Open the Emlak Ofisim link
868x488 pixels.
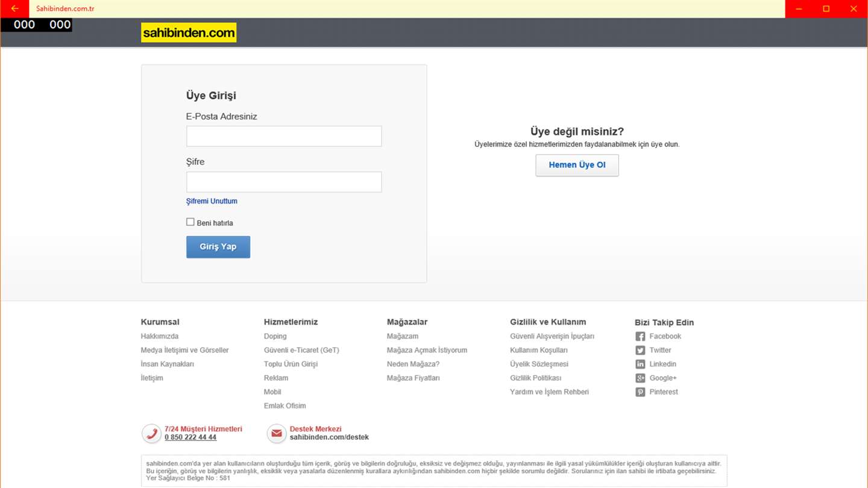pyautogui.click(x=285, y=405)
